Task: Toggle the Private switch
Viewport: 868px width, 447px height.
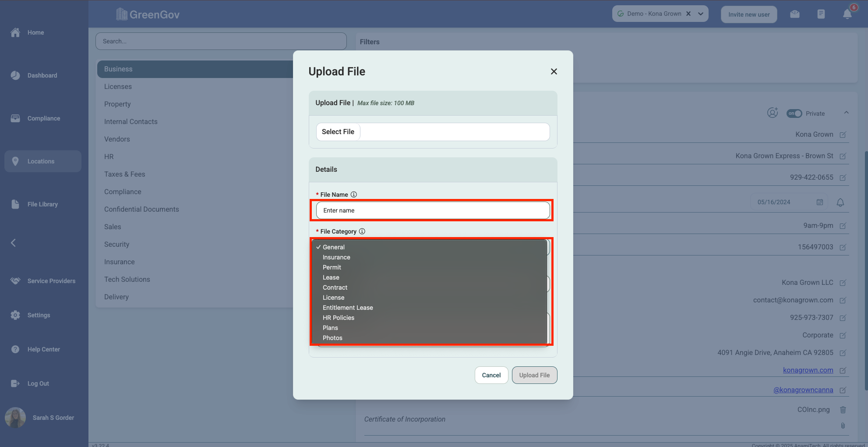Action: tap(794, 114)
